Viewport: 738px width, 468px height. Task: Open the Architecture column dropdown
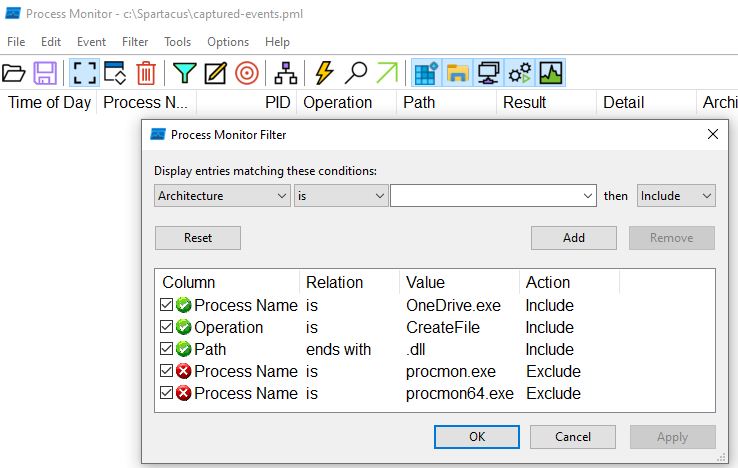222,195
